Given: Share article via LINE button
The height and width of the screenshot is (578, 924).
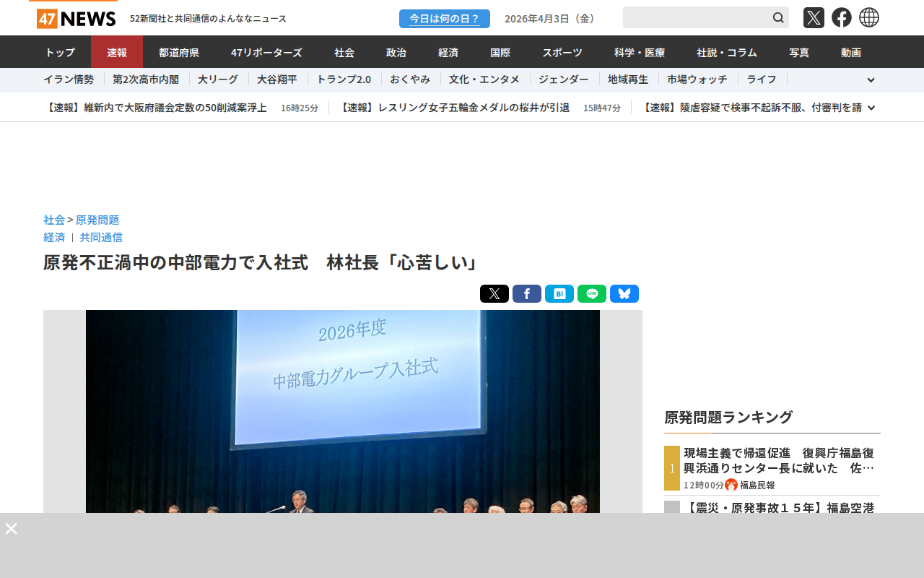Looking at the screenshot, I should click(x=592, y=294).
